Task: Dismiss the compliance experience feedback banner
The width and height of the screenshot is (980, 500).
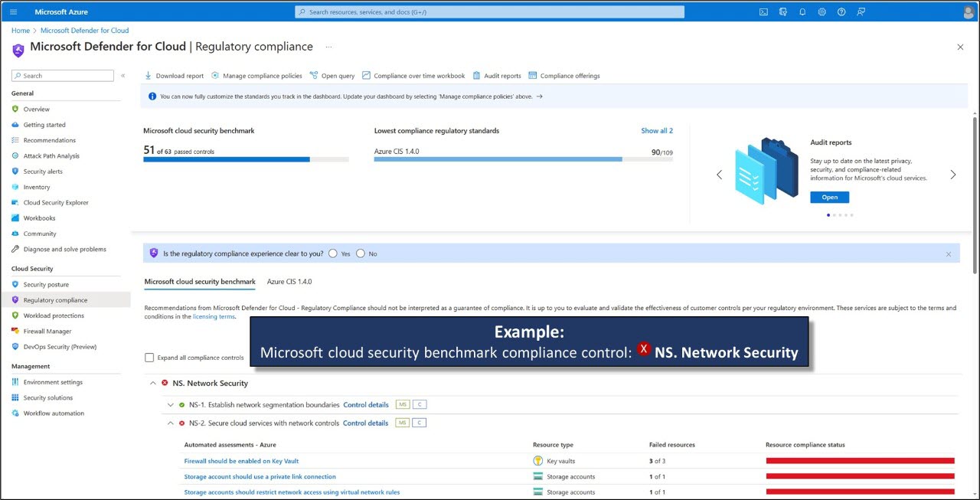Action: tap(949, 254)
